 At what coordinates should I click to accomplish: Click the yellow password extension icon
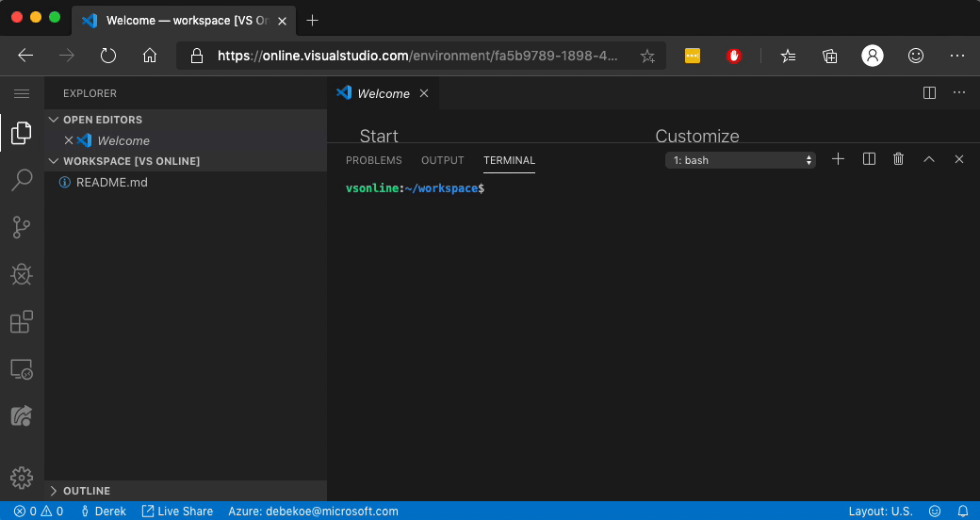[692, 56]
